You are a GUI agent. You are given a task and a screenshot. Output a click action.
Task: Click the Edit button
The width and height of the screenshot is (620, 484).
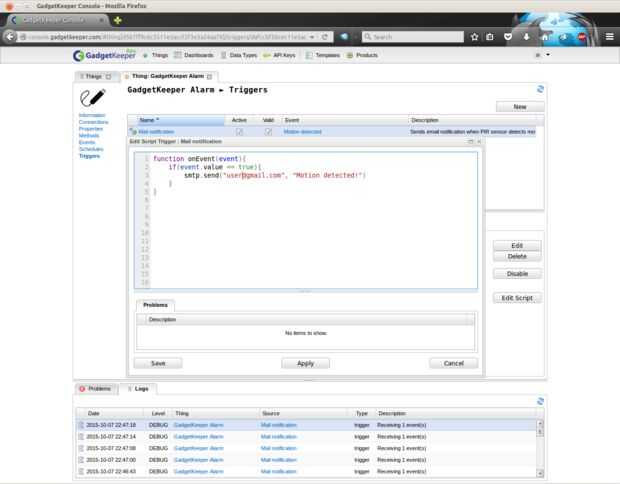pos(517,246)
